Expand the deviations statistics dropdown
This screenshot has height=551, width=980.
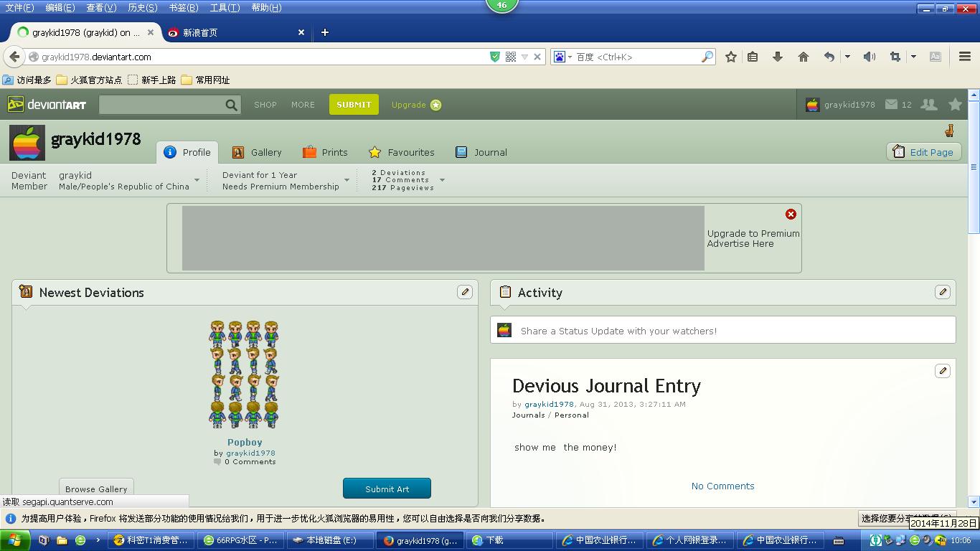click(x=442, y=180)
